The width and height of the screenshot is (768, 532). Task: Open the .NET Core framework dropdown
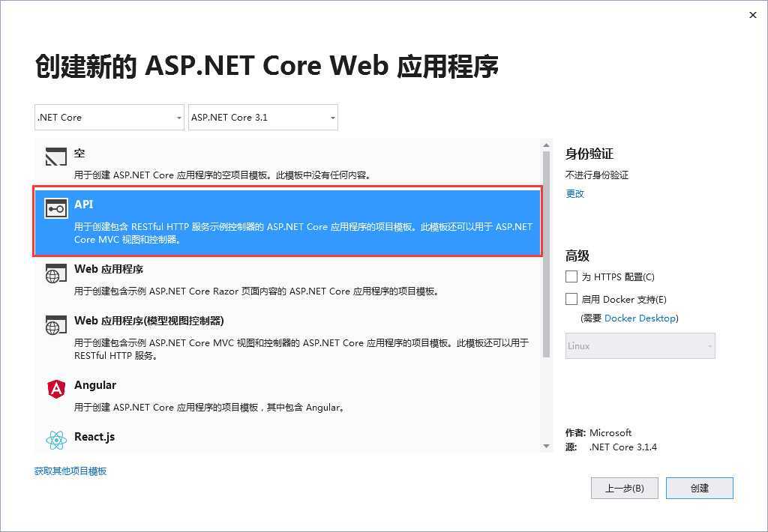coord(109,118)
